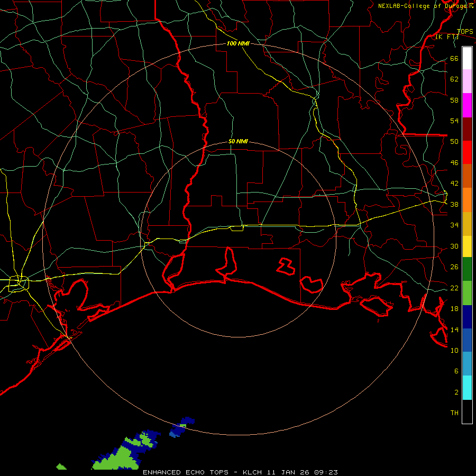Click the legend value '22'
The width and height of the screenshot is (476, 476).
[x=454, y=288]
